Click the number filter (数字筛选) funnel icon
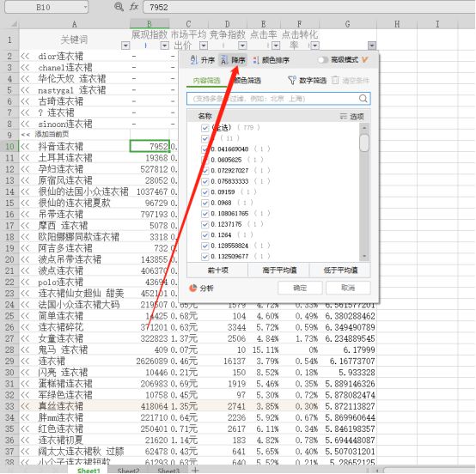The width and height of the screenshot is (476, 474). click(x=292, y=80)
